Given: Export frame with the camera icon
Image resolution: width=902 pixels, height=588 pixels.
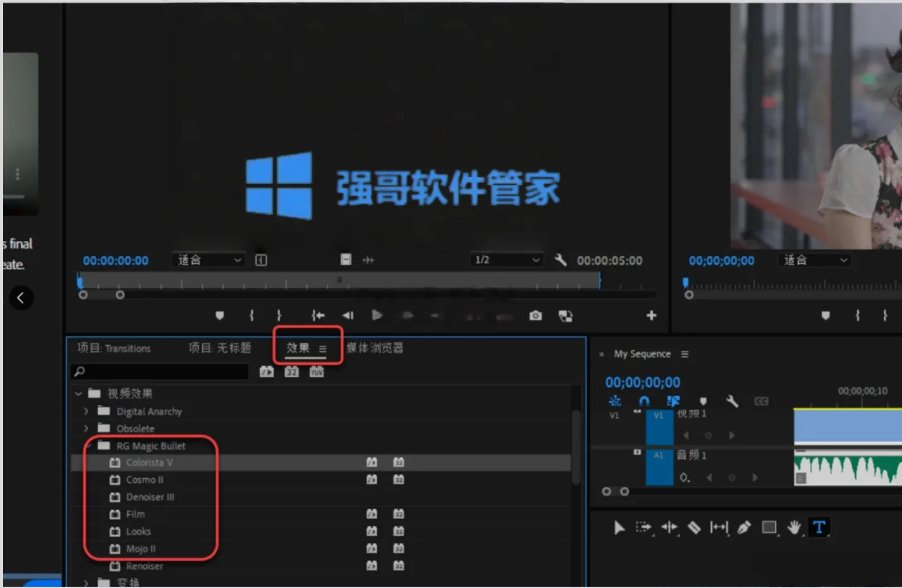Looking at the screenshot, I should 536,315.
